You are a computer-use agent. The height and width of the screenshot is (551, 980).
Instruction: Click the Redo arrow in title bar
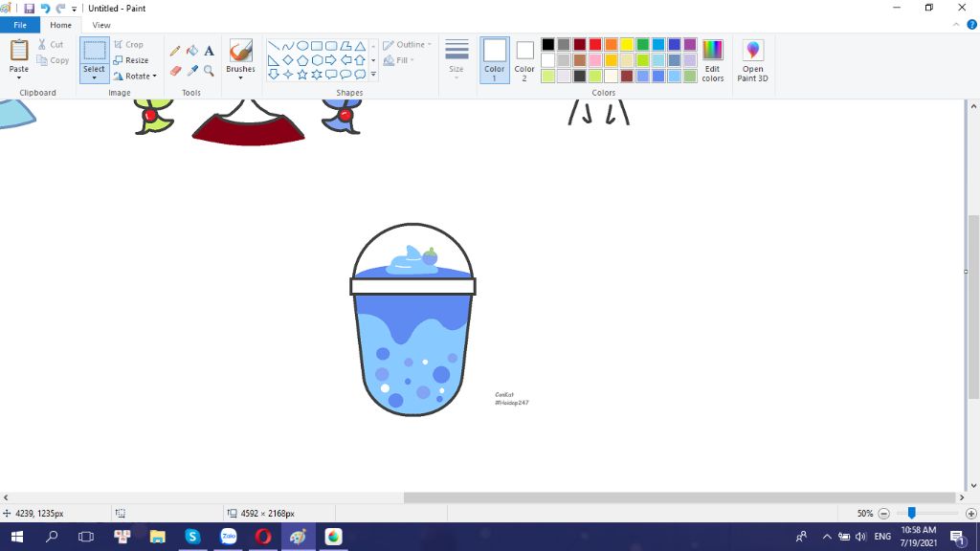60,8
